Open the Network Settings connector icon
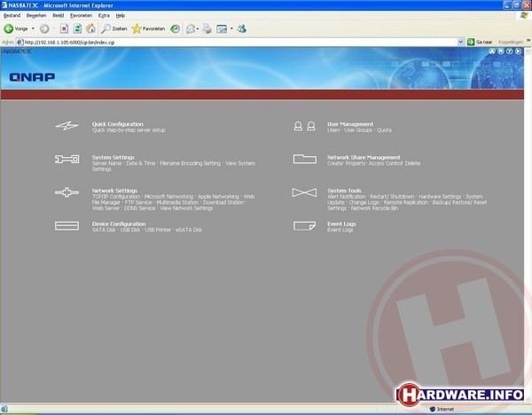Image resolution: width=532 pixels, height=415 pixels. pyautogui.click(x=66, y=192)
